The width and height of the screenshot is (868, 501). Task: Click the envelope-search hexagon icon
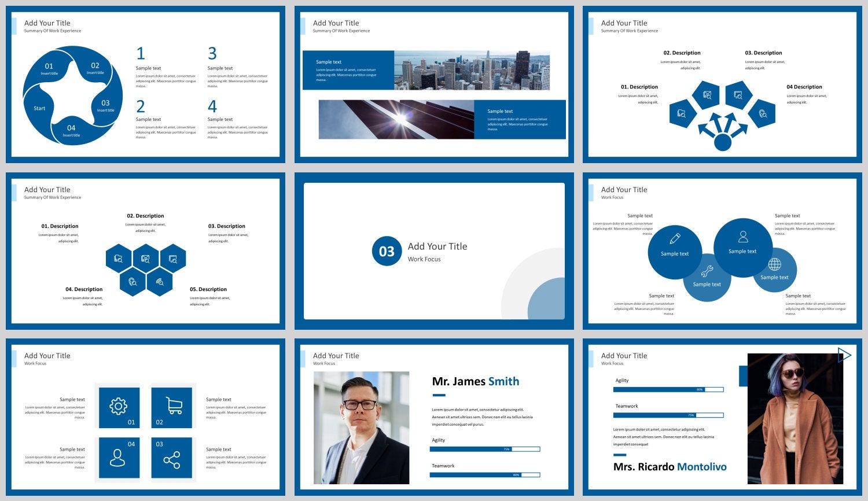[146, 259]
